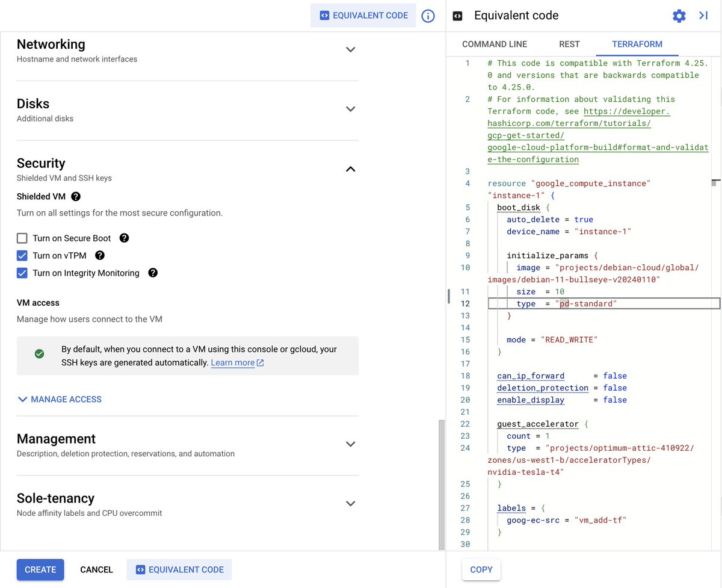Expand Manage Access options

[60, 399]
